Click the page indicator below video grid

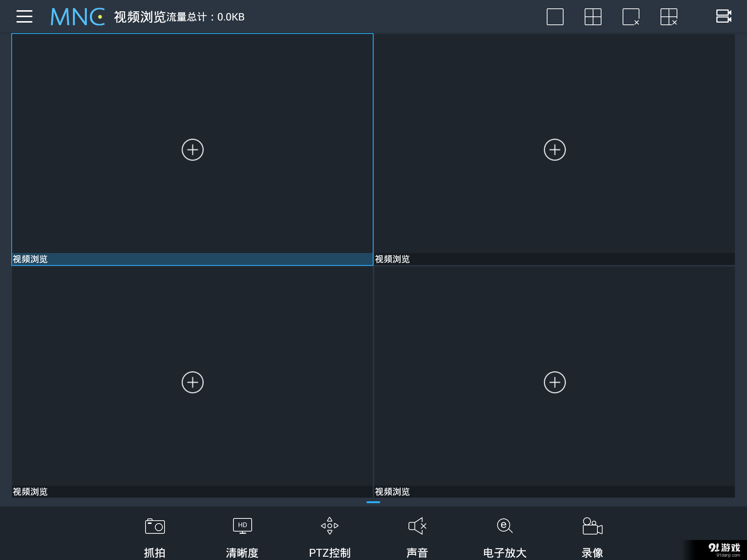click(x=373, y=502)
